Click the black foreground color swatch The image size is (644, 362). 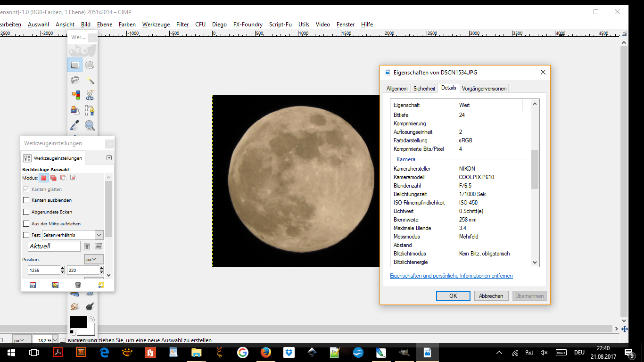pos(78,322)
